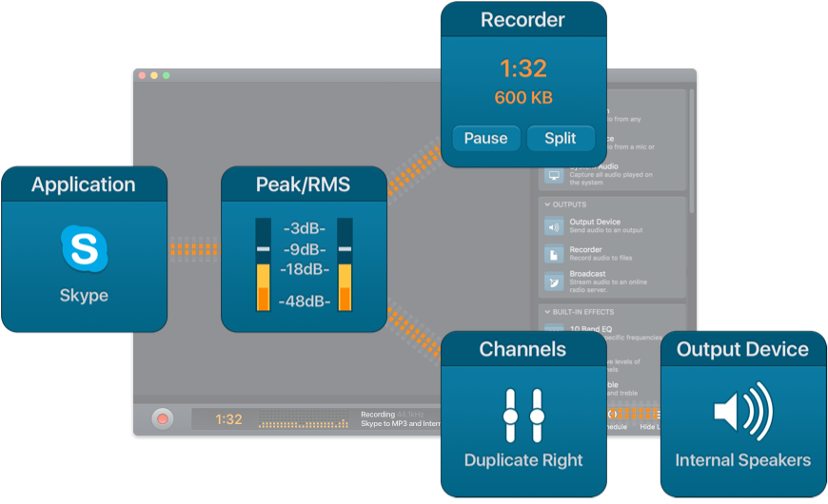
Task: Click the mini level display in bottom bar
Action: click(x=304, y=419)
